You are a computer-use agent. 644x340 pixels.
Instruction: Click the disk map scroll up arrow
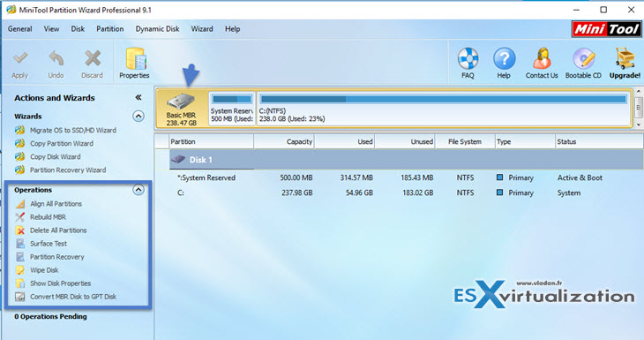click(x=639, y=91)
